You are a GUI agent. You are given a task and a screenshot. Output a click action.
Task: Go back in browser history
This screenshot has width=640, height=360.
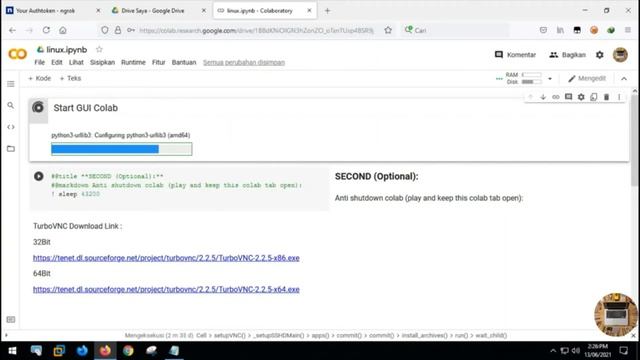click(x=12, y=30)
